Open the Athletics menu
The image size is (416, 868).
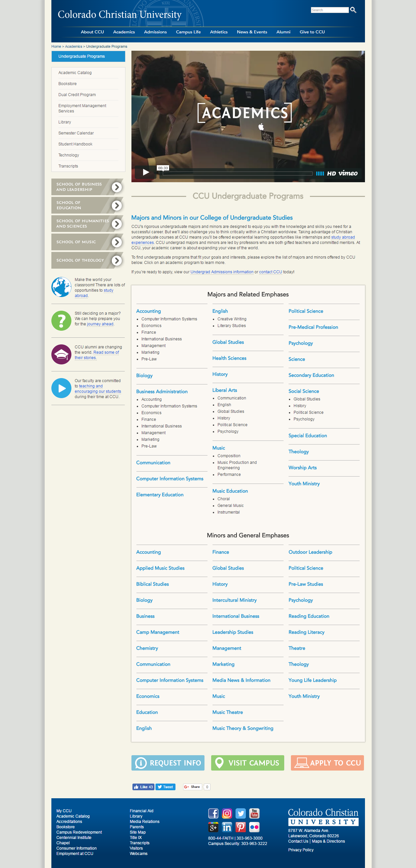[x=219, y=32]
